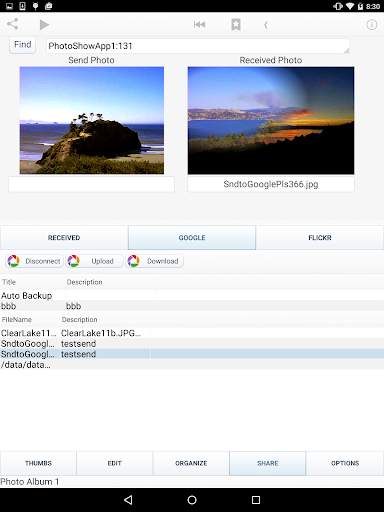
Task: Open the ORGANIZE bottom tab
Action: pyautogui.click(x=191, y=463)
